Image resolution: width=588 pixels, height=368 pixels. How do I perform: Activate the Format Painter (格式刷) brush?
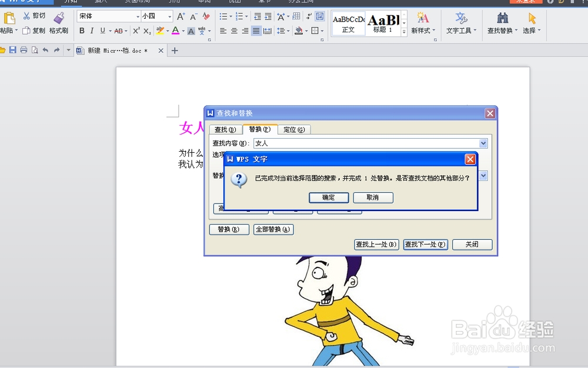[59, 18]
